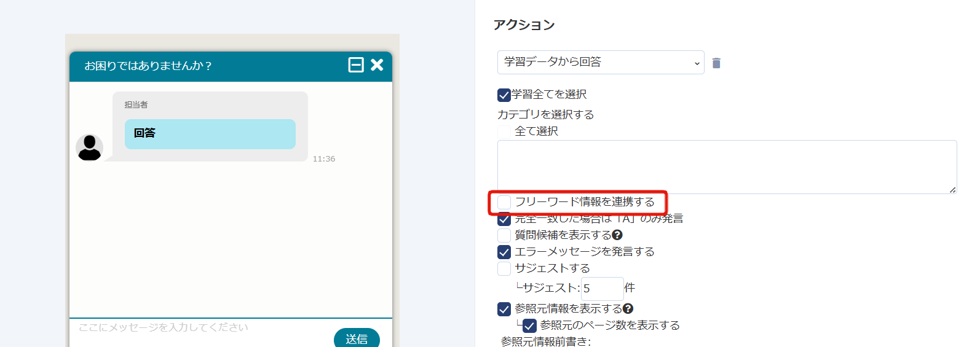Uncheck 参照元のページ数を表示する checkbox
This screenshot has width=980, height=347.
(x=529, y=326)
